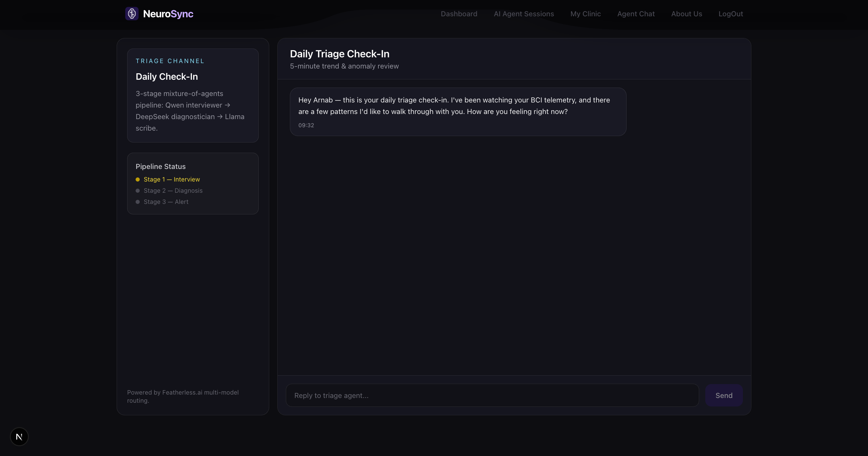
Task: Click the yellow Stage 1 status dot
Action: click(138, 179)
